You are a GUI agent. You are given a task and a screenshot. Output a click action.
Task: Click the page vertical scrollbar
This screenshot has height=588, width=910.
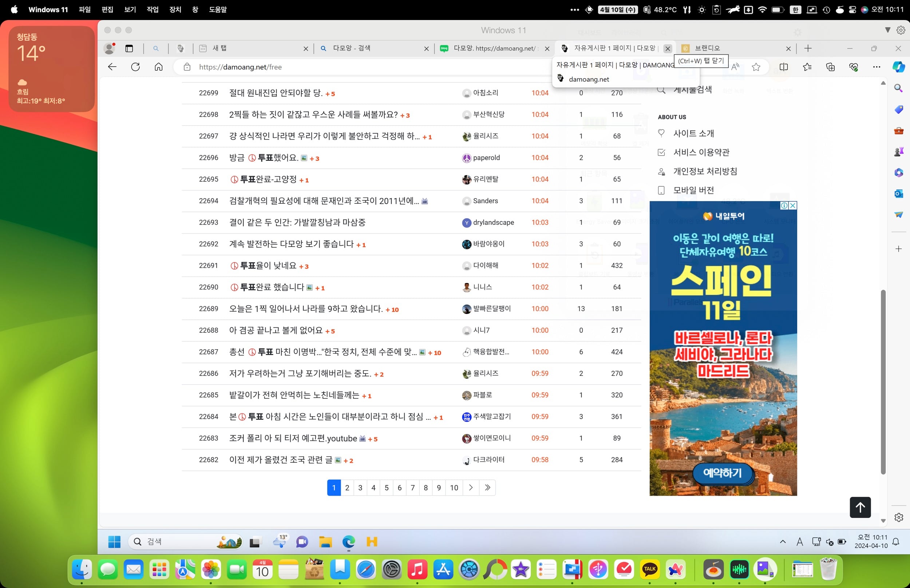point(883,382)
